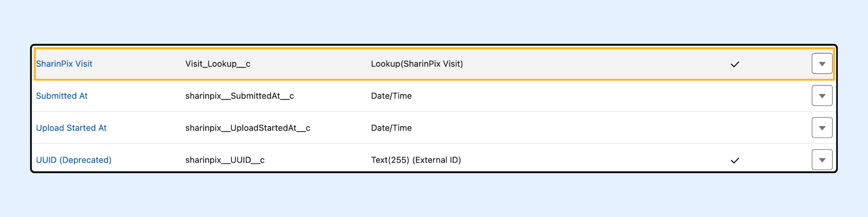The height and width of the screenshot is (217, 868).
Task: Open the Upload Started At field link
Action: (x=71, y=128)
